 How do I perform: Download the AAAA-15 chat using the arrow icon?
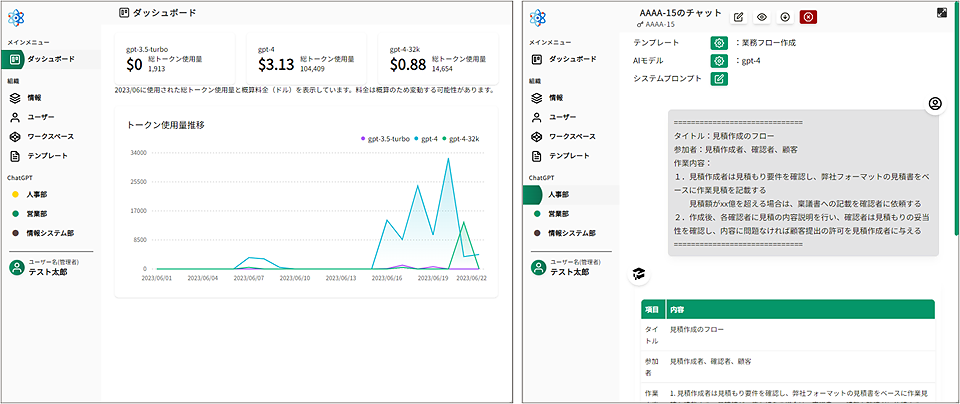785,17
